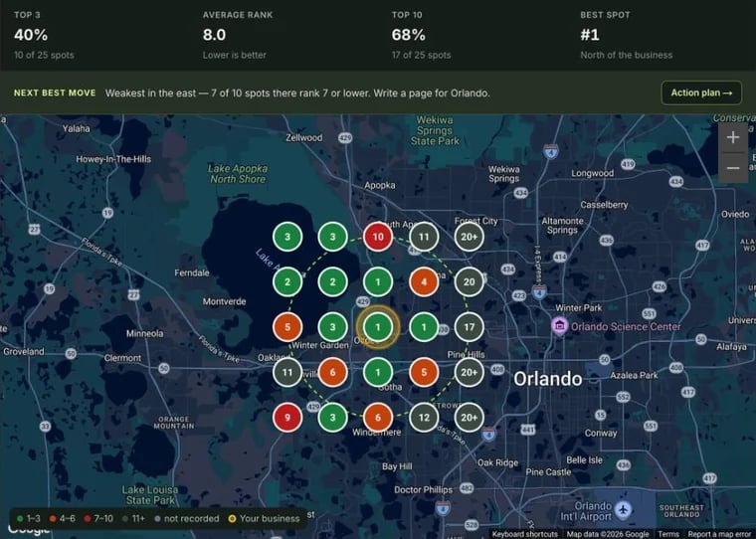
Task: Click the Wekiwa Springs State Park label
Action: 435,130
